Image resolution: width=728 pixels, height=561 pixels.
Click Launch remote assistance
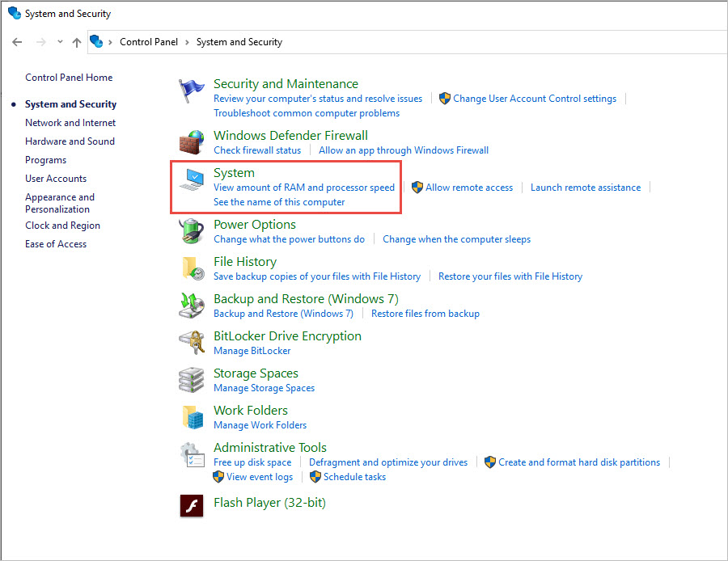[x=586, y=188]
